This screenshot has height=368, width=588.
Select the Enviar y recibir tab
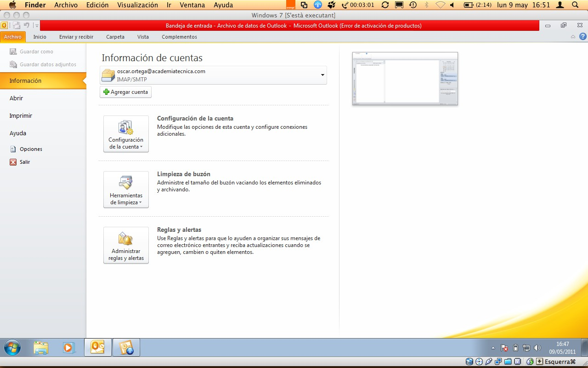76,37
